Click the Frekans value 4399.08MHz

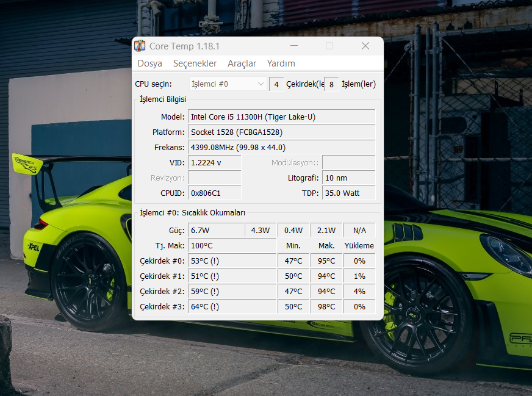click(x=282, y=147)
